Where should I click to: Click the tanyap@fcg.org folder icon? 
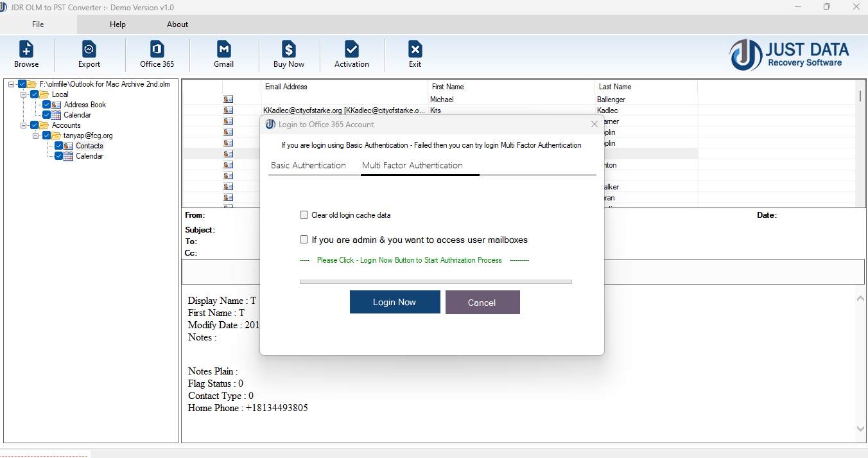tap(56, 136)
